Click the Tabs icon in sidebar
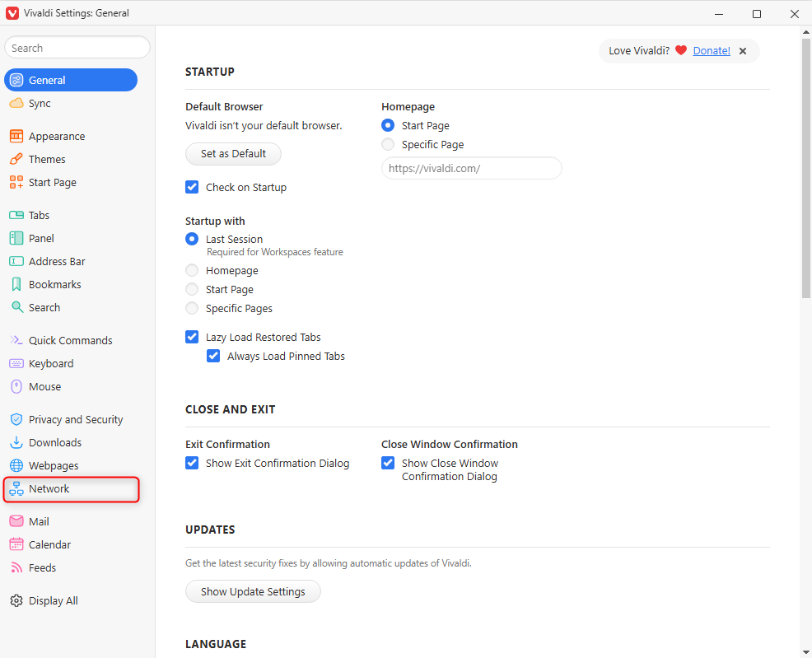 (16, 215)
